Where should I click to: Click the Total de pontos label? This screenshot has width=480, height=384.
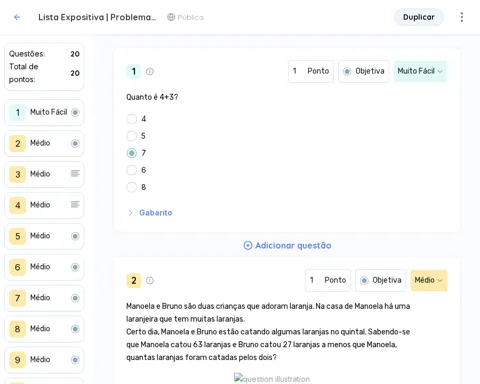[x=23, y=73]
